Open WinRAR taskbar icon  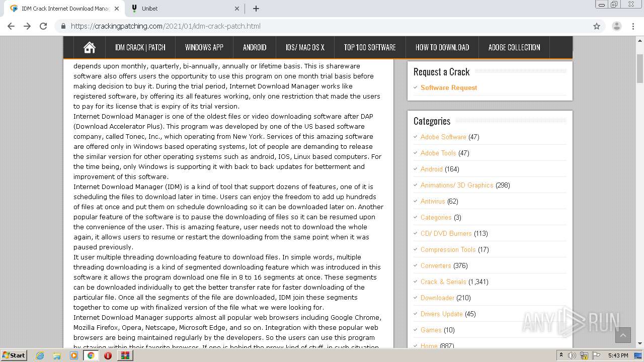125,355
